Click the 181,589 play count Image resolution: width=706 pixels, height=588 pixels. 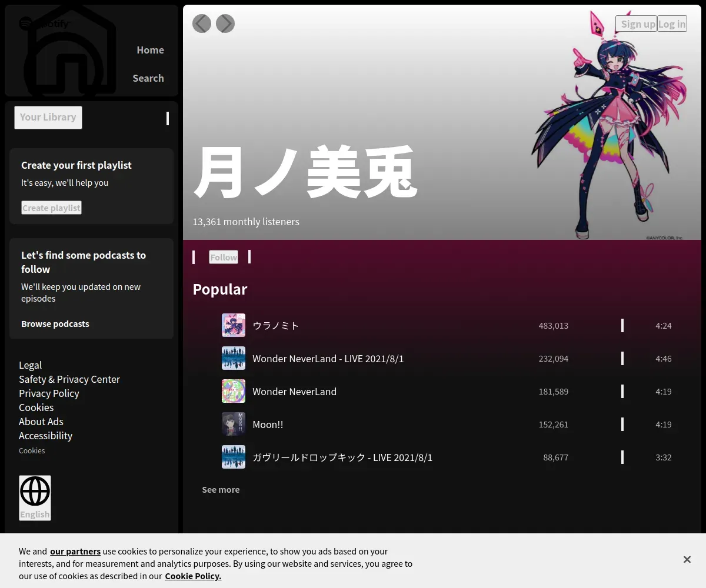click(554, 392)
